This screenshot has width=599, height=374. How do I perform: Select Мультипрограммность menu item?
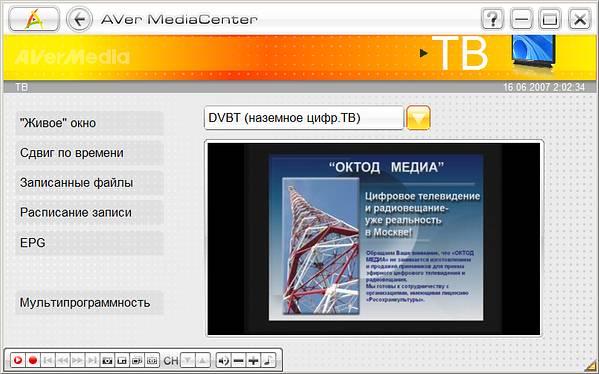[x=89, y=303]
